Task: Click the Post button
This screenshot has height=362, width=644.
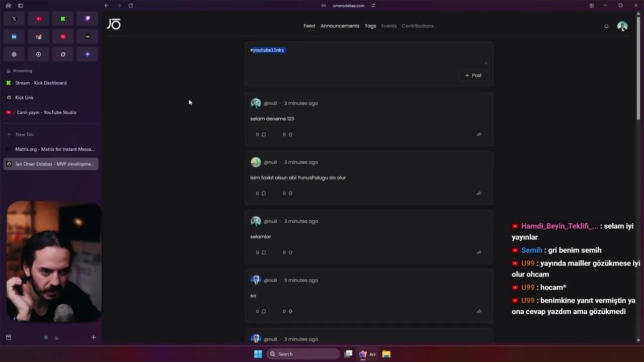Action: click(473, 75)
